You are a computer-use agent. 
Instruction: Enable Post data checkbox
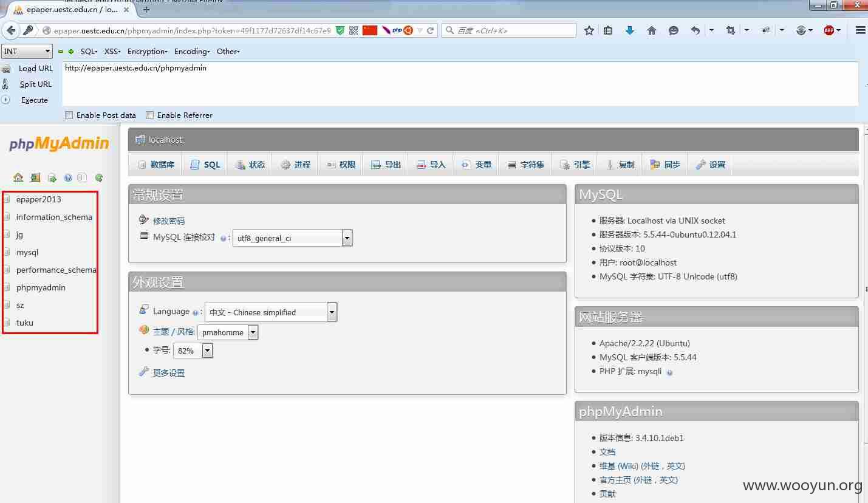pos(69,115)
